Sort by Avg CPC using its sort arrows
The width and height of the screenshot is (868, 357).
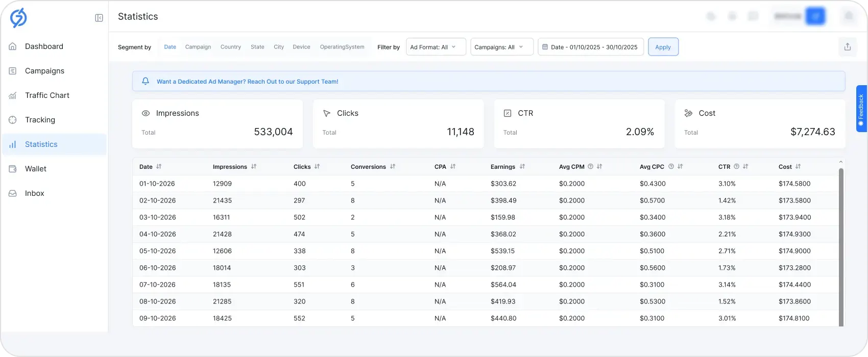(x=680, y=166)
